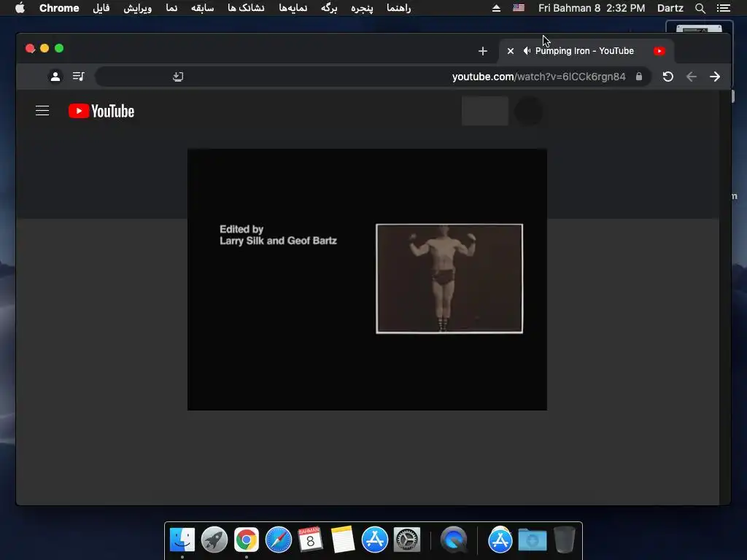This screenshot has width=747, height=560.
Task: Open the Trash in the Dock
Action: point(565,540)
